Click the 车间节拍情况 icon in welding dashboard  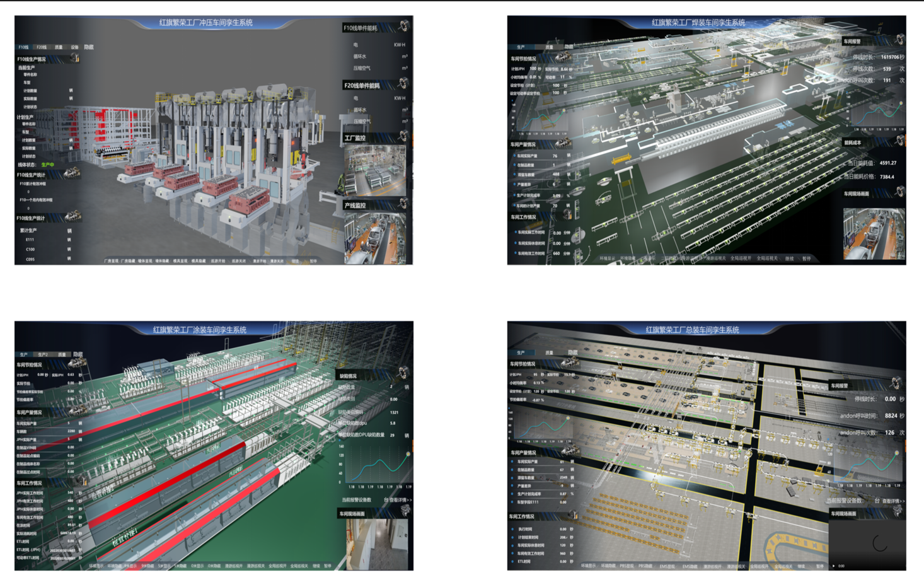[563, 57]
